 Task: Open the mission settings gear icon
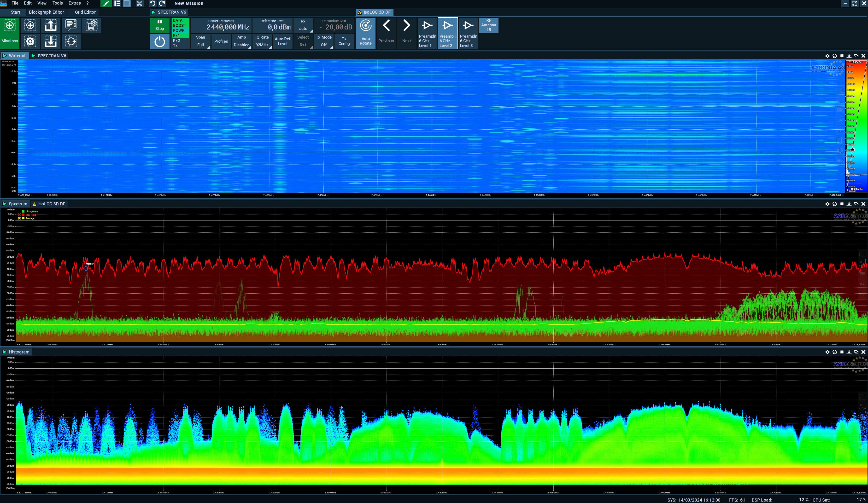pos(30,41)
